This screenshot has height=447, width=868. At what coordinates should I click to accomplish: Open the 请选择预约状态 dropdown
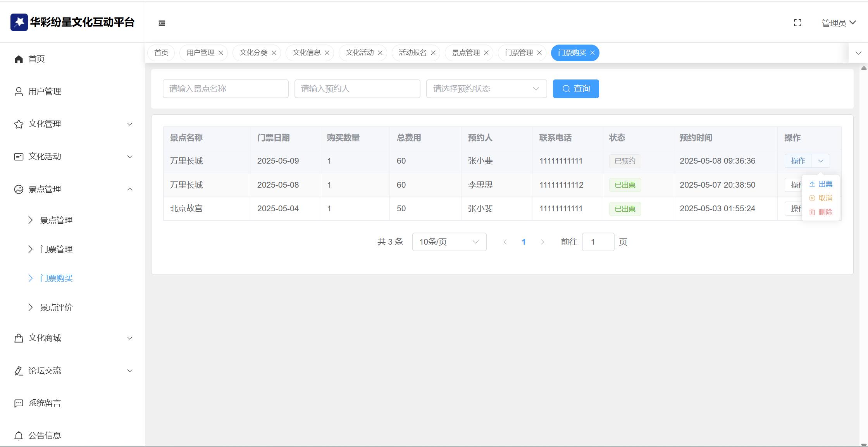486,89
